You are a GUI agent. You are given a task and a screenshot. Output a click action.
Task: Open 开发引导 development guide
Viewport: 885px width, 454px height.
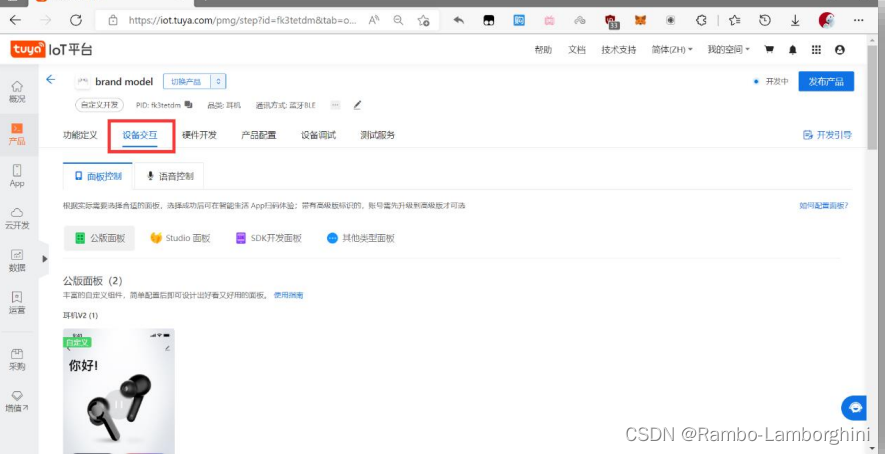(827, 135)
